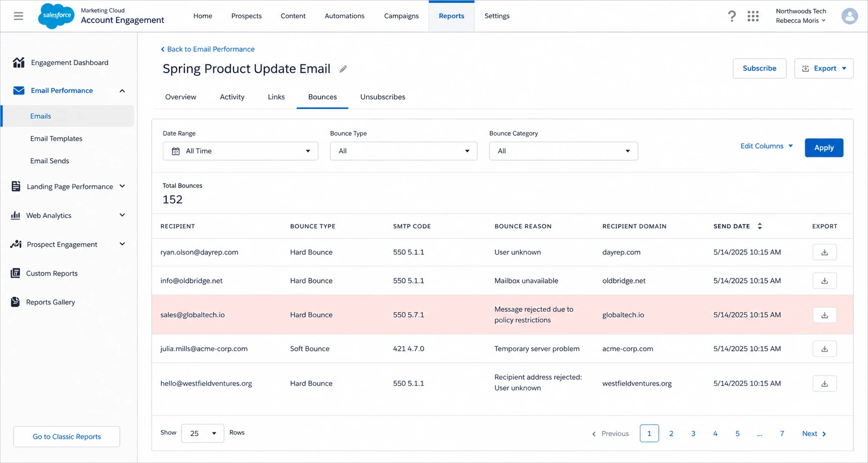
Task: Open the Bounce Type dropdown
Action: 403,151
